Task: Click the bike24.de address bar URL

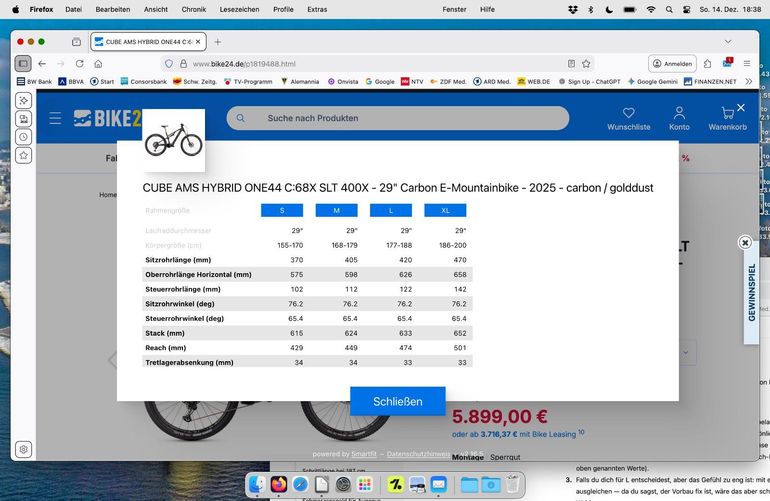Action: pos(244,64)
